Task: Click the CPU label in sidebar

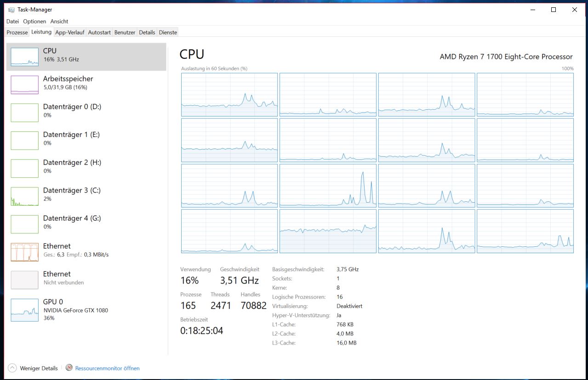Action: [50, 51]
